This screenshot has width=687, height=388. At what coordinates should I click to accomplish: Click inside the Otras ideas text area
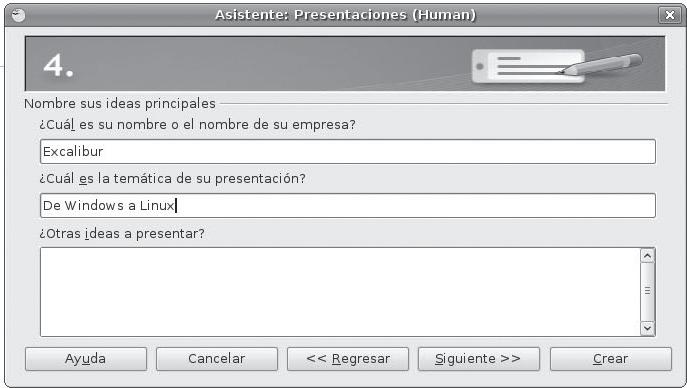[x=340, y=292]
